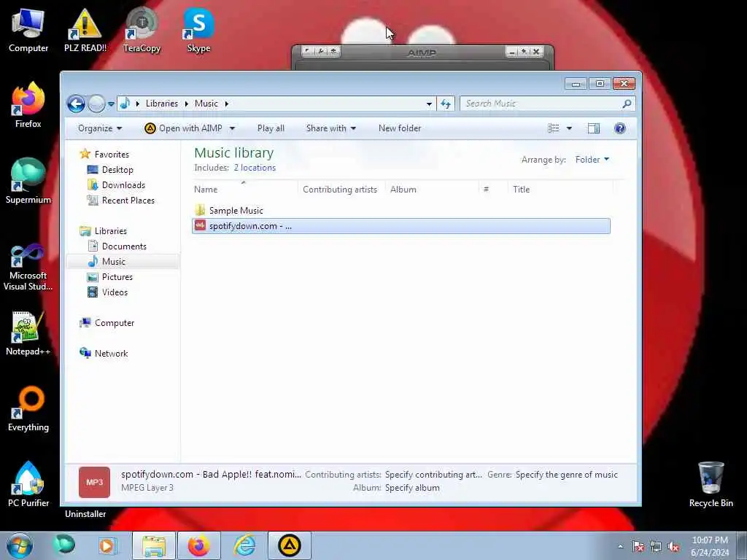Click the Explorer Back arrow button
Screen dimensions: 747x560
pos(76,104)
